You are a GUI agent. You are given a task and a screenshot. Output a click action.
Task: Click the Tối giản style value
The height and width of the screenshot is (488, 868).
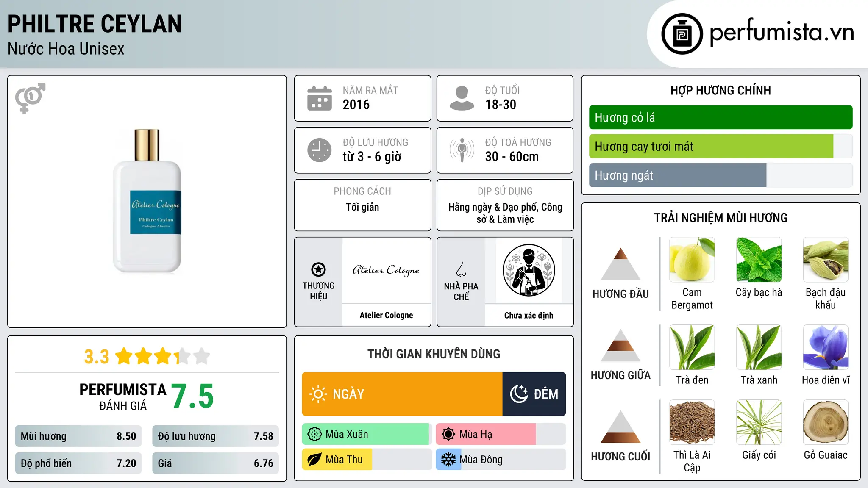pos(362,207)
